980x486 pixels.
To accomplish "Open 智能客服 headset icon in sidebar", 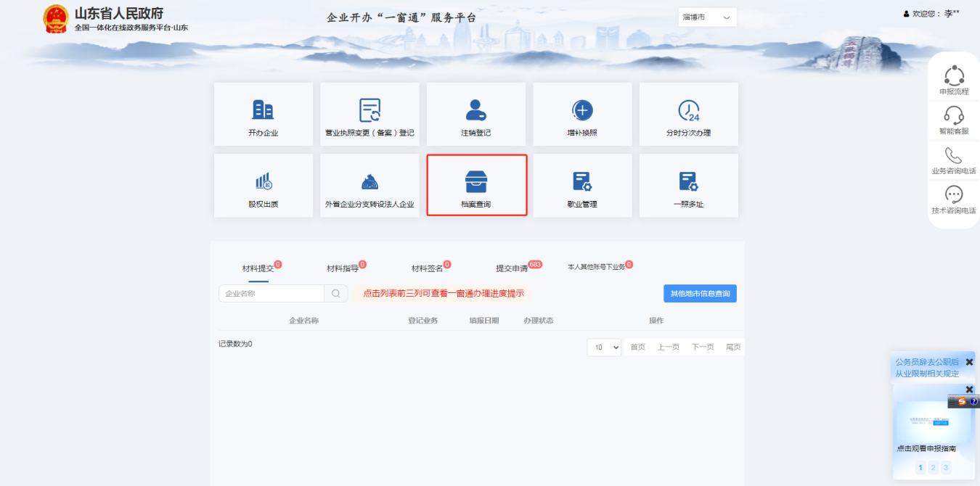I will point(953,115).
